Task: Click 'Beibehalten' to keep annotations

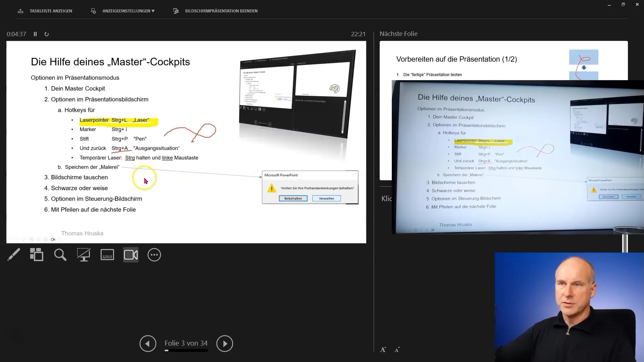Action: (x=293, y=198)
